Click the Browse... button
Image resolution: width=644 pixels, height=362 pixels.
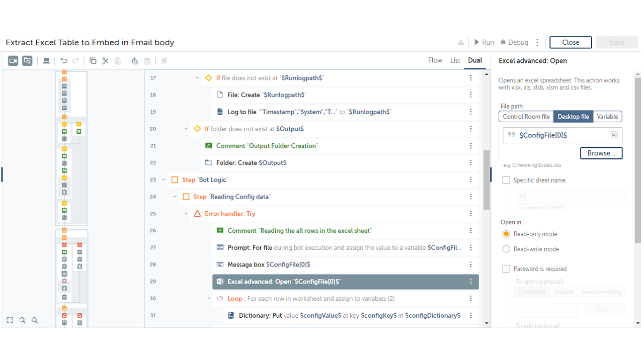601,153
